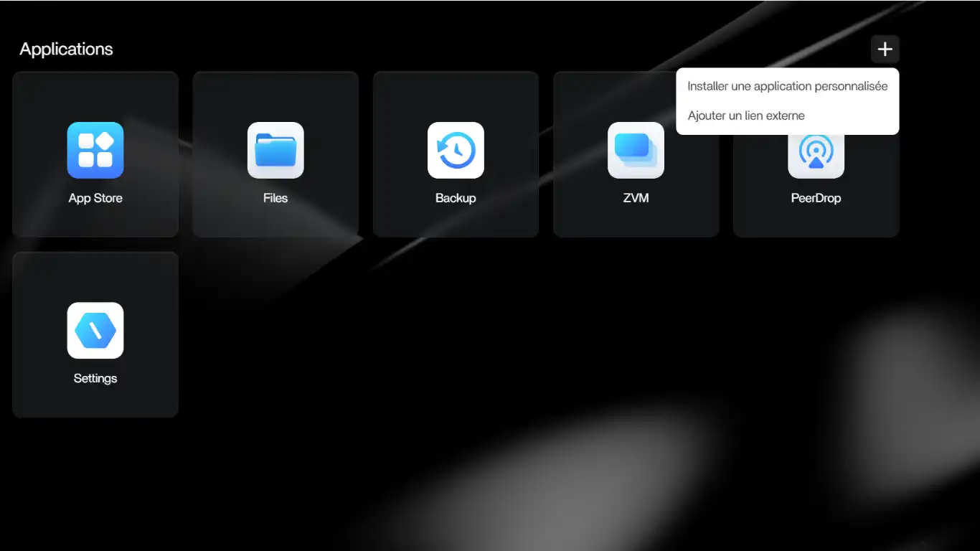Click the "App Store" label

point(95,198)
